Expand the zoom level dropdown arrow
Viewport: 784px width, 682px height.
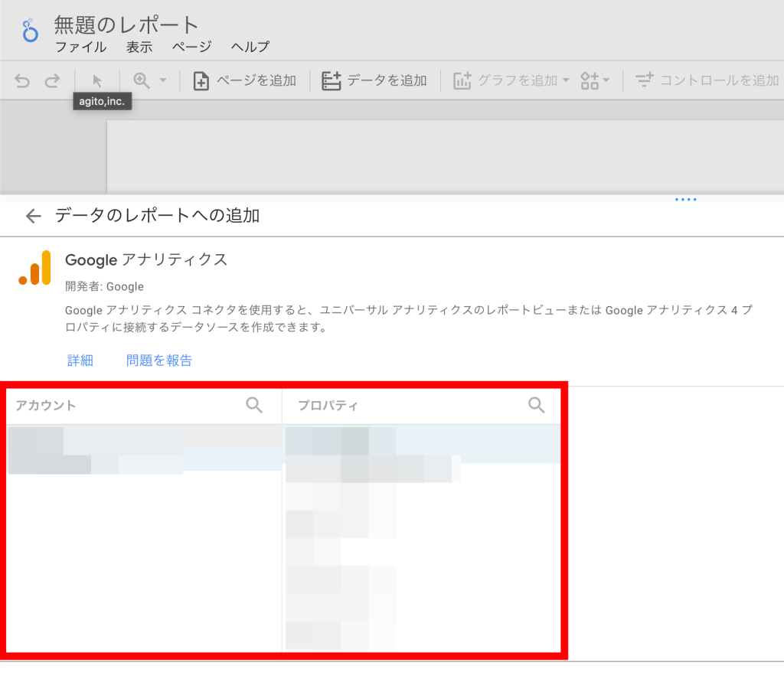[x=163, y=80]
